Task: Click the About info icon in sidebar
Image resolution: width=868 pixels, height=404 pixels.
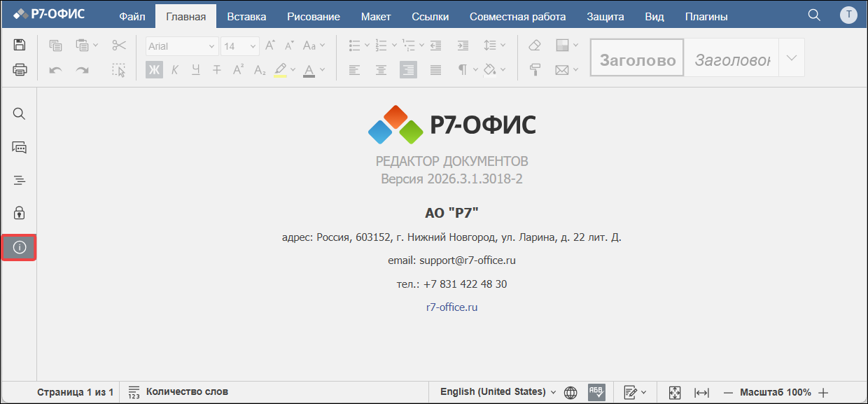Action: coord(20,247)
